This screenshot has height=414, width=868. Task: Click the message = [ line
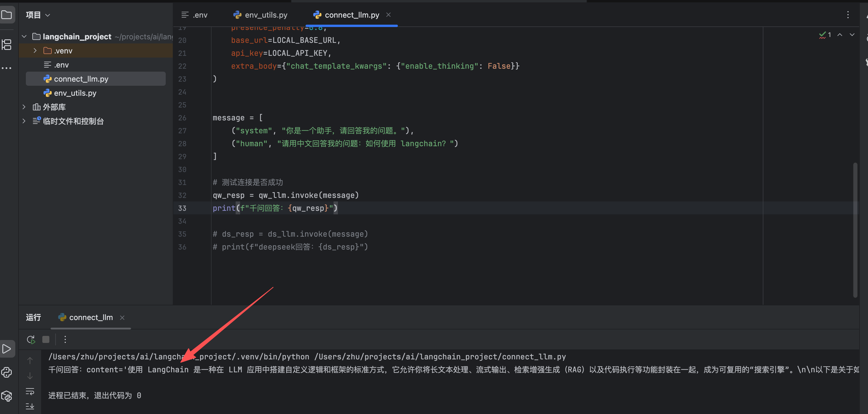tap(237, 118)
